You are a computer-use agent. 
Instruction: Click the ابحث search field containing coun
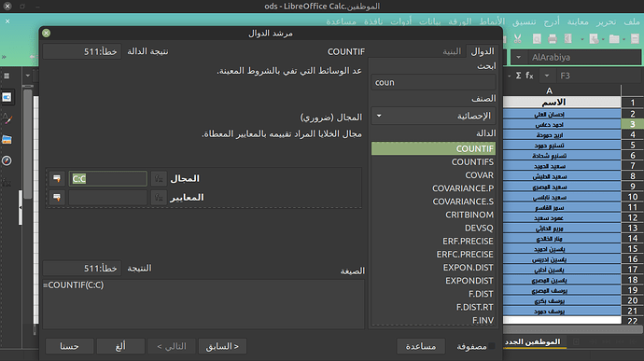pyautogui.click(x=433, y=82)
